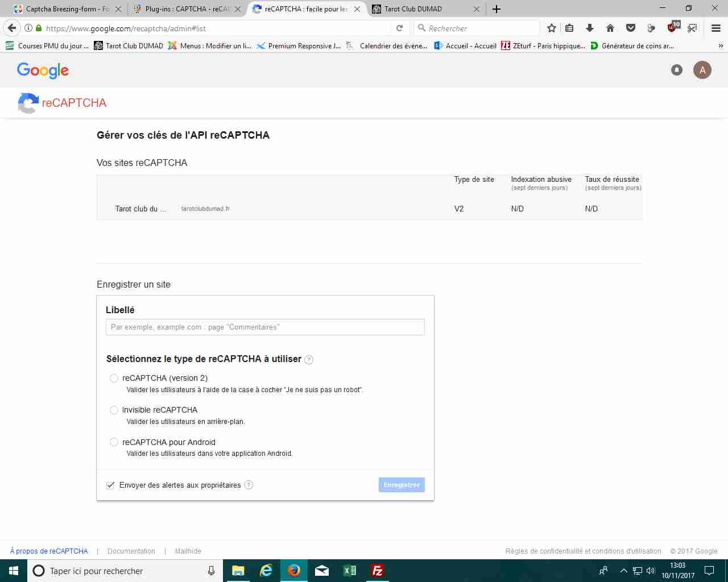
Task: Open Excel from the taskbar
Action: (350, 571)
